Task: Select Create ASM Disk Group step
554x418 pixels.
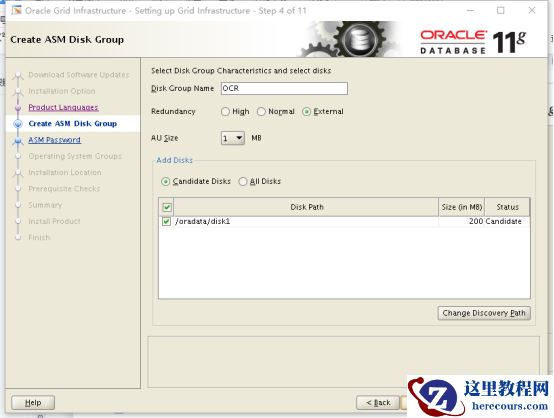Action: point(73,124)
